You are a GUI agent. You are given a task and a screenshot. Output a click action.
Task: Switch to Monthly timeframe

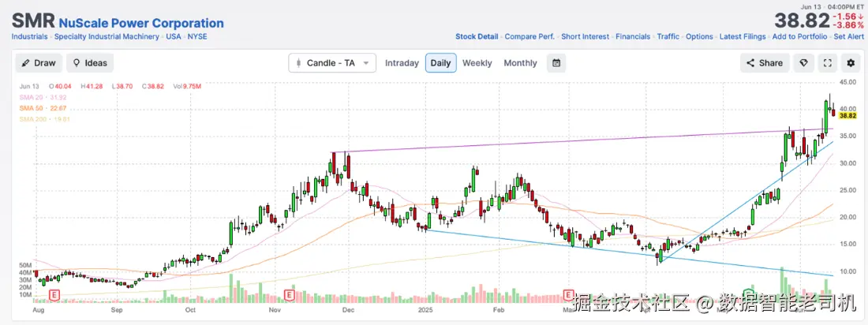[520, 63]
